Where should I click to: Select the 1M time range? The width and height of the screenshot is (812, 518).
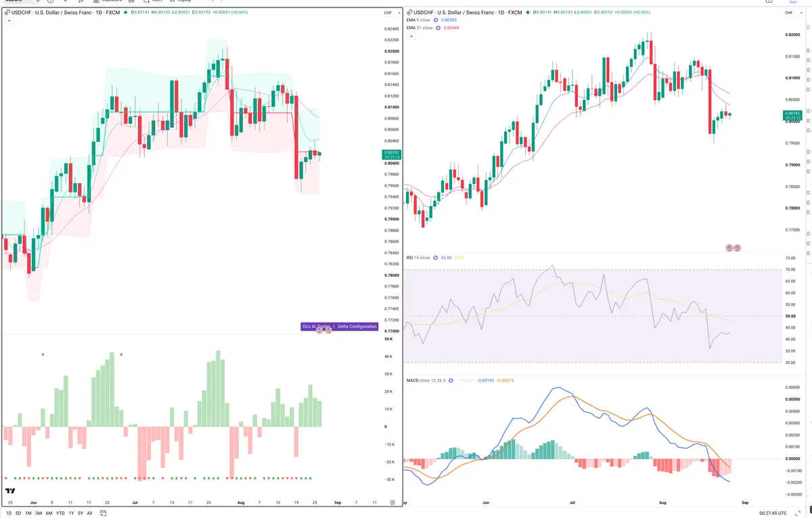coord(28,513)
